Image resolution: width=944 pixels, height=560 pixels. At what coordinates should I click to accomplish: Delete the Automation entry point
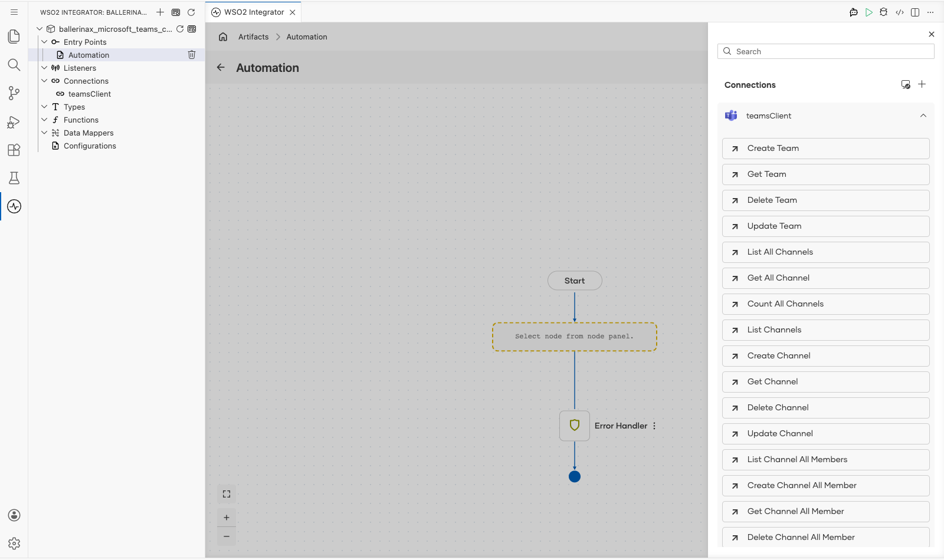click(x=192, y=55)
